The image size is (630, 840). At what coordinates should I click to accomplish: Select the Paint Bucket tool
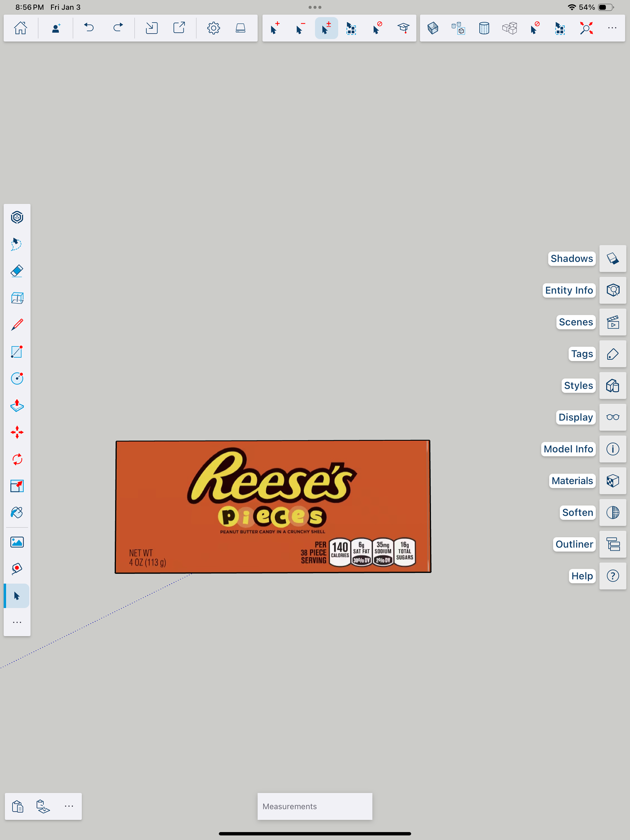17,513
